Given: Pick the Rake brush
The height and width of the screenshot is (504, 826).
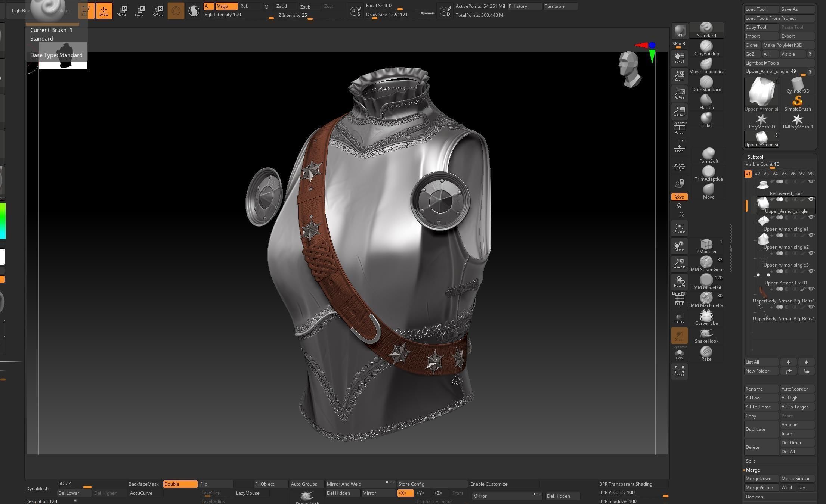Looking at the screenshot, I should (706, 354).
